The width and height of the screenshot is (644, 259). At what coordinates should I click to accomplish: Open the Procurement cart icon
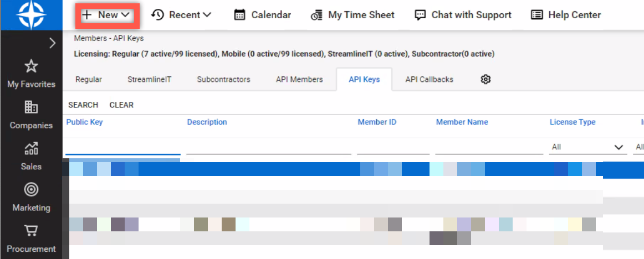tap(31, 231)
